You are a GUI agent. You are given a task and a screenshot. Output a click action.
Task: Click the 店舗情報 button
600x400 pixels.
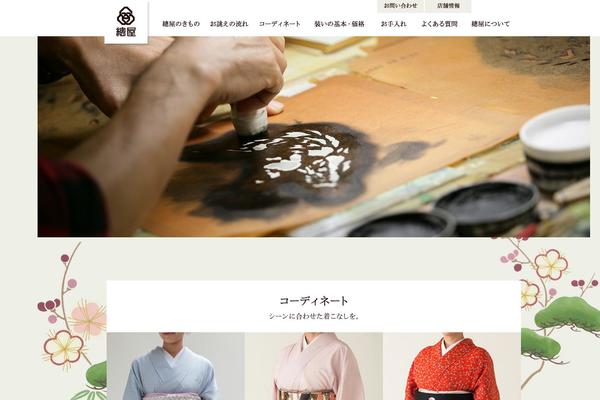click(x=448, y=6)
